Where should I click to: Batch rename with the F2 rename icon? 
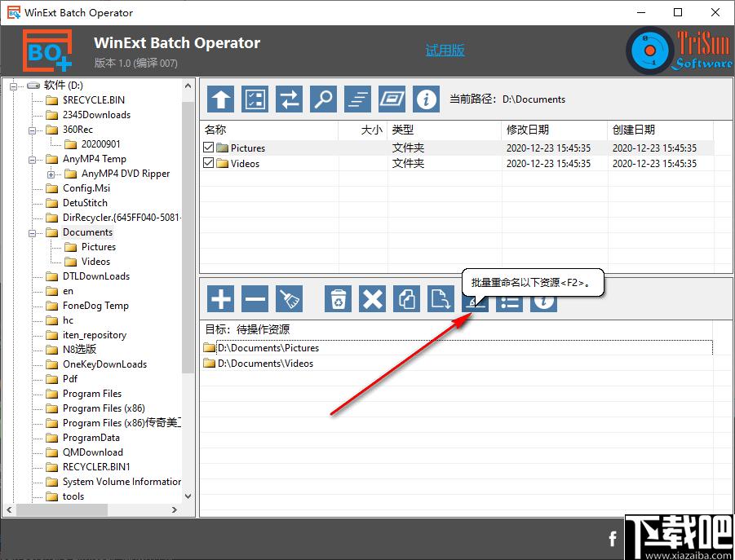pyautogui.click(x=475, y=303)
